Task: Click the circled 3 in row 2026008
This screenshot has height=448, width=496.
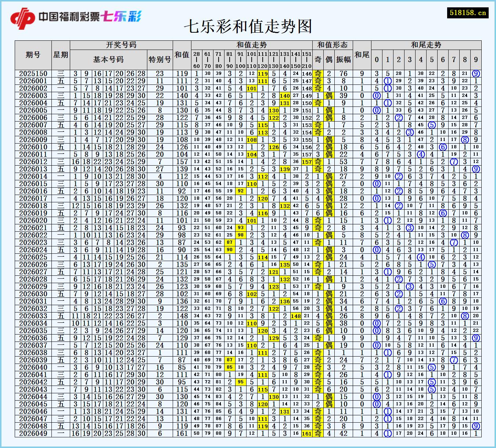Action: (x=410, y=133)
